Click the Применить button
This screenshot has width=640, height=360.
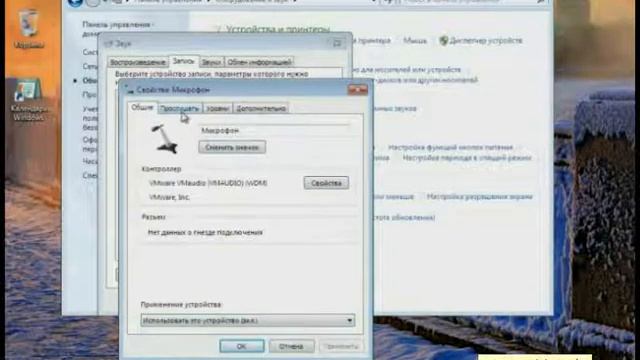(x=341, y=346)
